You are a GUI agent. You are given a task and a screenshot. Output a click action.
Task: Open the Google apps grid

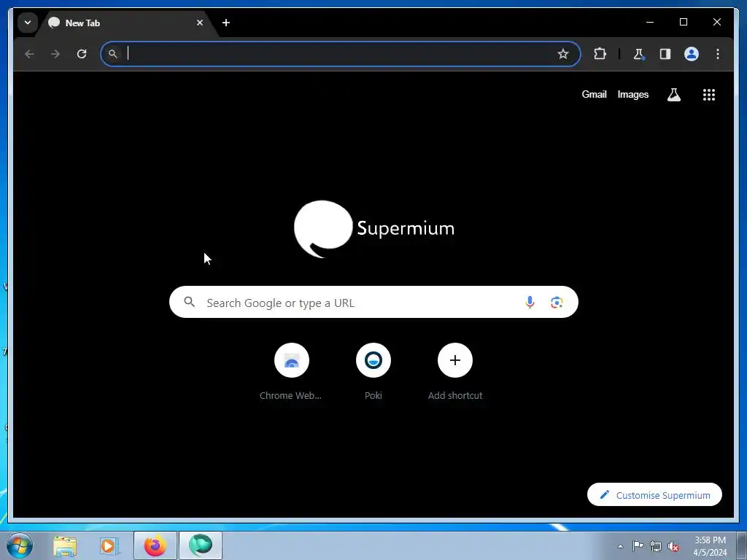click(x=709, y=94)
